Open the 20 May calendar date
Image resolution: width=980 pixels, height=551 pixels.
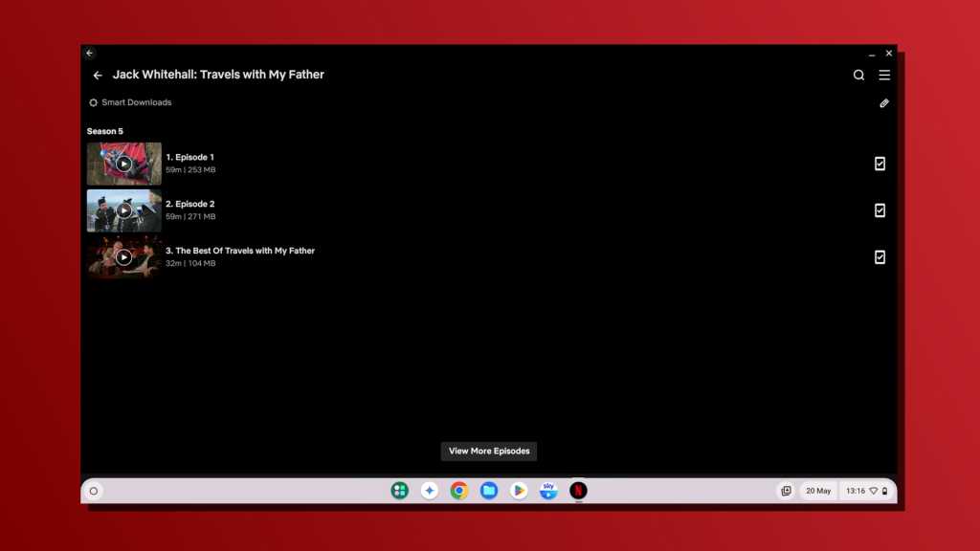click(x=817, y=491)
